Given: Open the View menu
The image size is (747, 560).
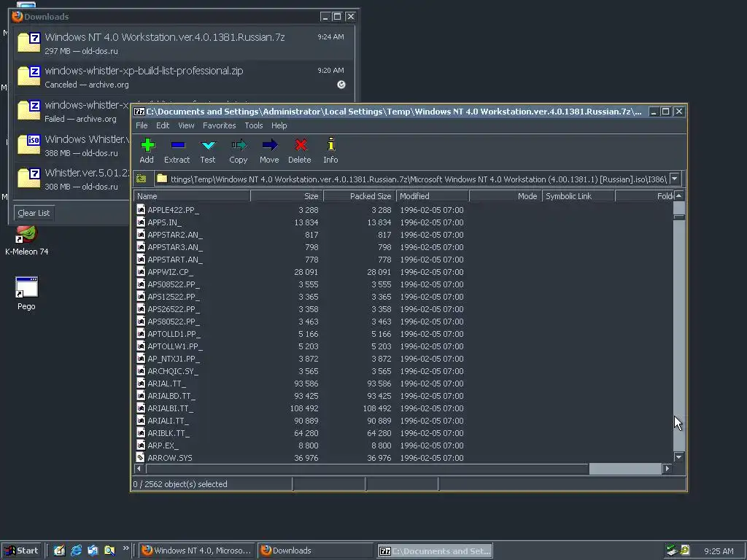Looking at the screenshot, I should pos(186,125).
